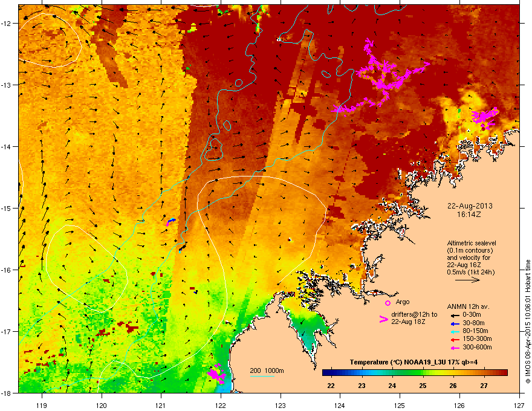The height and width of the screenshot is (411, 532).
Task: Click the time label 16:14Z
Action: [x=469, y=215]
